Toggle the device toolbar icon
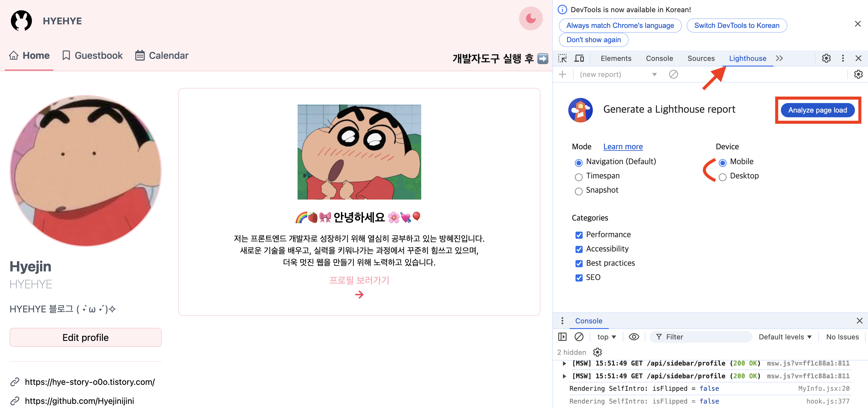The image size is (868, 408). tap(579, 58)
